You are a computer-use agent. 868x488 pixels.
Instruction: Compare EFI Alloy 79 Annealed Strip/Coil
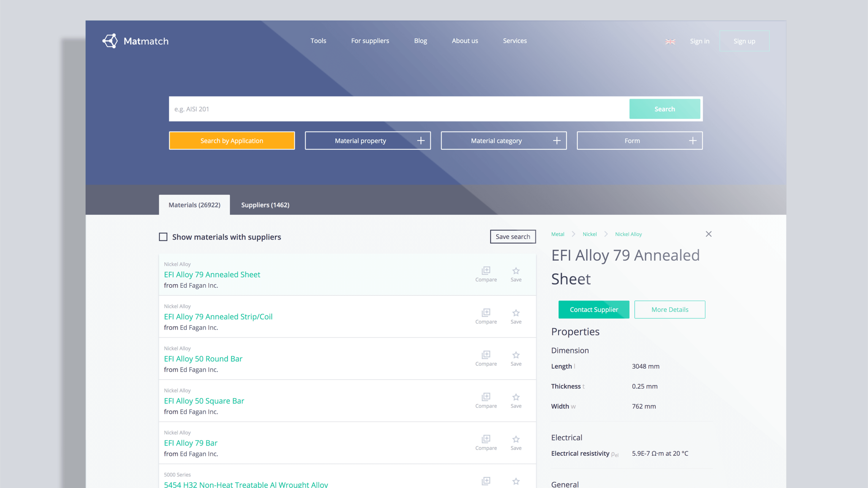tap(486, 317)
